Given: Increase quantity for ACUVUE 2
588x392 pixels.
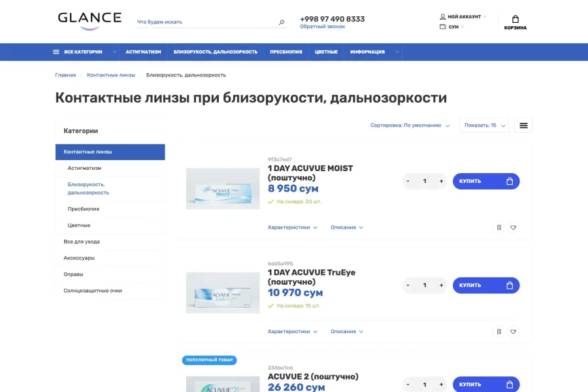Looking at the screenshot, I should click(x=441, y=385).
